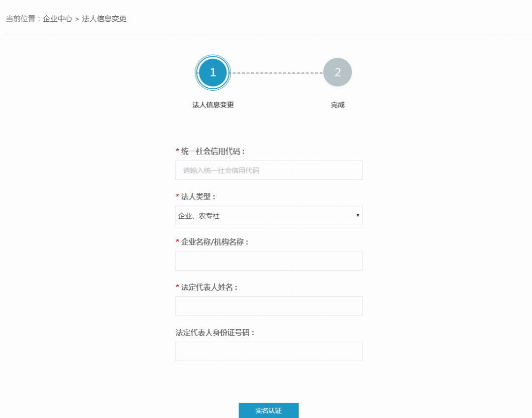Click the 实名认证 submit button

coord(269,410)
